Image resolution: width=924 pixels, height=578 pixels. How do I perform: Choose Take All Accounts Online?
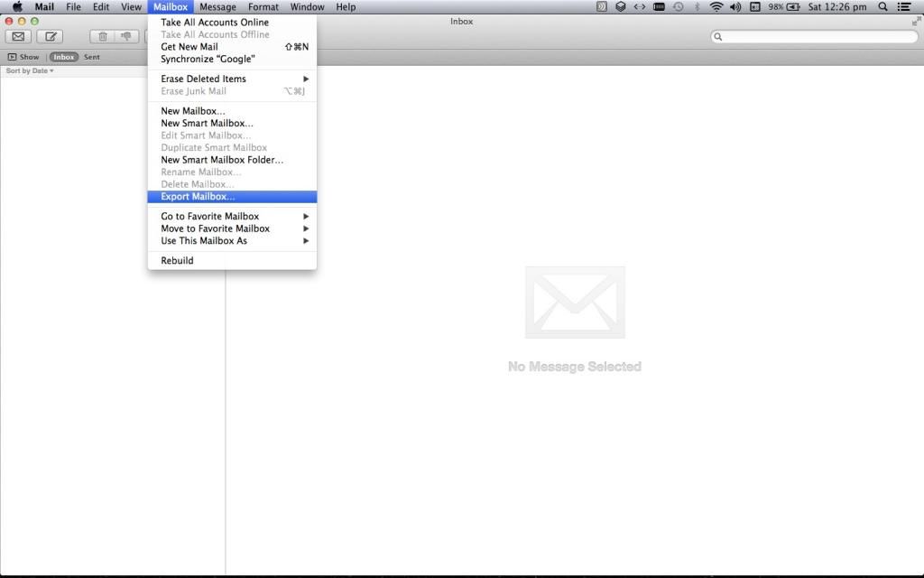pos(232,23)
